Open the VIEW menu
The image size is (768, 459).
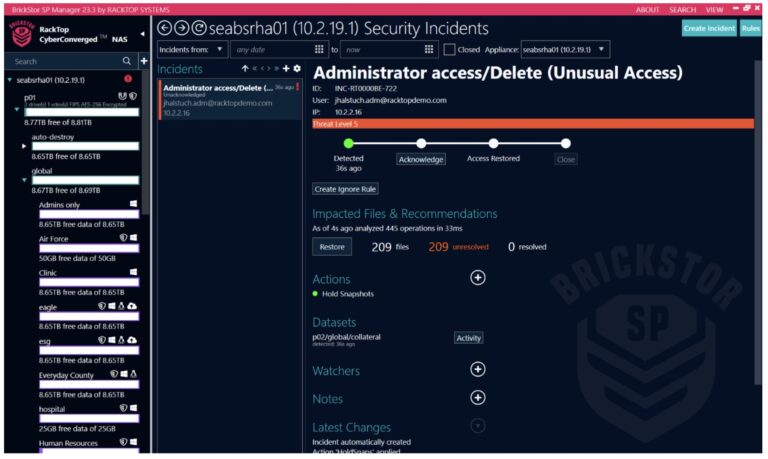point(714,9)
